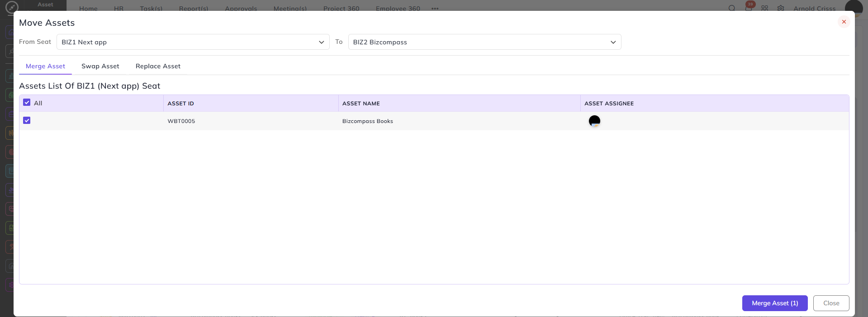Image resolution: width=868 pixels, height=317 pixels.
Task: Click the ASSET ID column header
Action: point(180,104)
